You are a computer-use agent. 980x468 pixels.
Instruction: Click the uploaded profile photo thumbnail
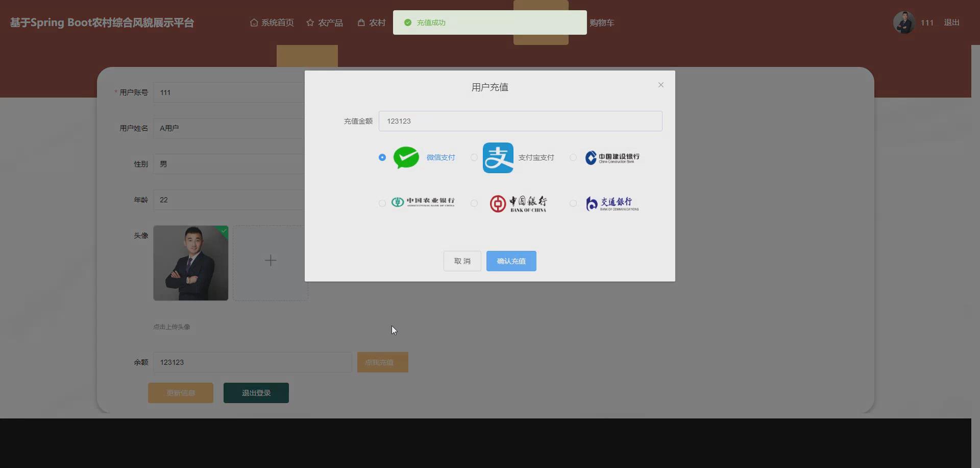point(191,263)
